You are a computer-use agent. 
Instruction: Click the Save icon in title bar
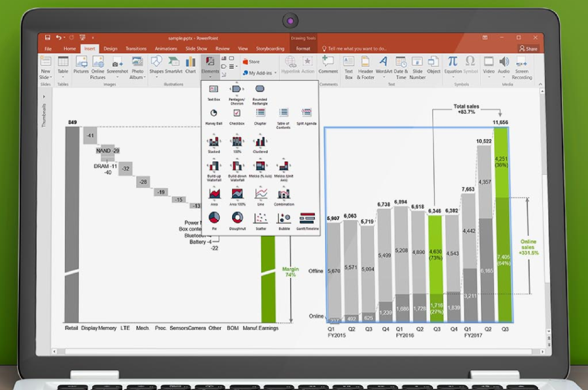point(47,37)
